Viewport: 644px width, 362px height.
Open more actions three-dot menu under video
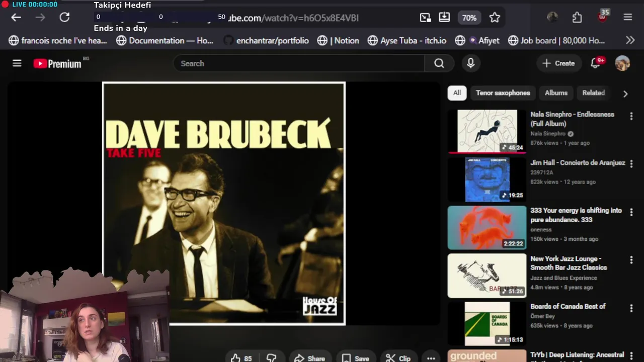(x=431, y=358)
